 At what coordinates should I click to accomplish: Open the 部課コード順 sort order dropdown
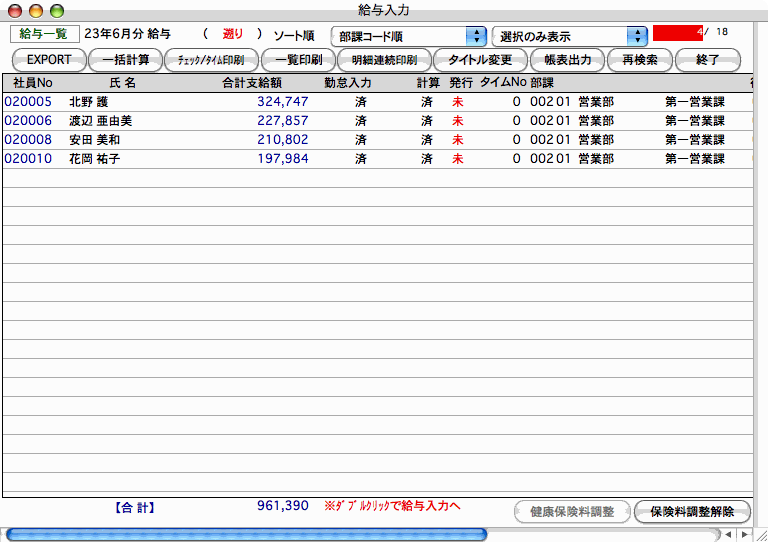[x=408, y=36]
